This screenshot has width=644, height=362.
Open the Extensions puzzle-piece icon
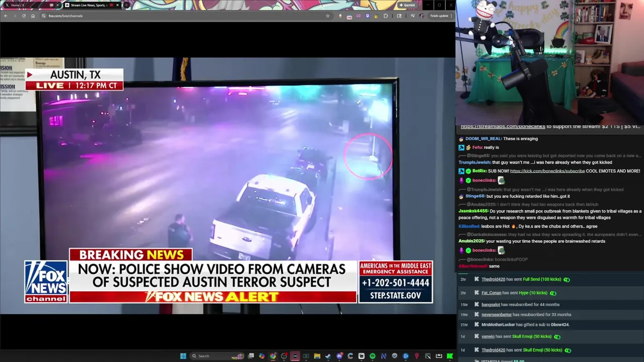pyautogui.click(x=386, y=16)
